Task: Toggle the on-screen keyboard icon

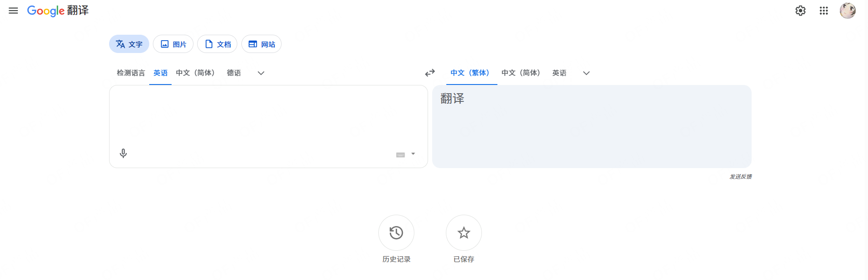Action: tap(400, 155)
